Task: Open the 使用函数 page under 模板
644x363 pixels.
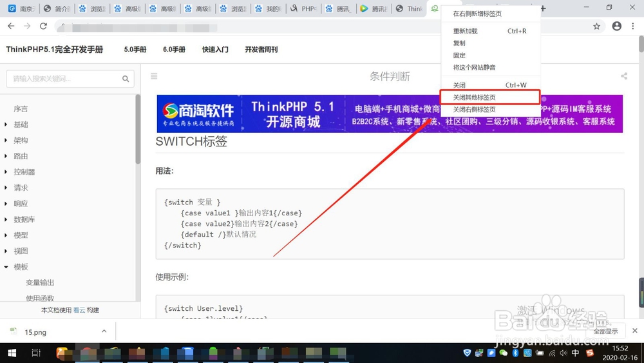Action: 40,298
